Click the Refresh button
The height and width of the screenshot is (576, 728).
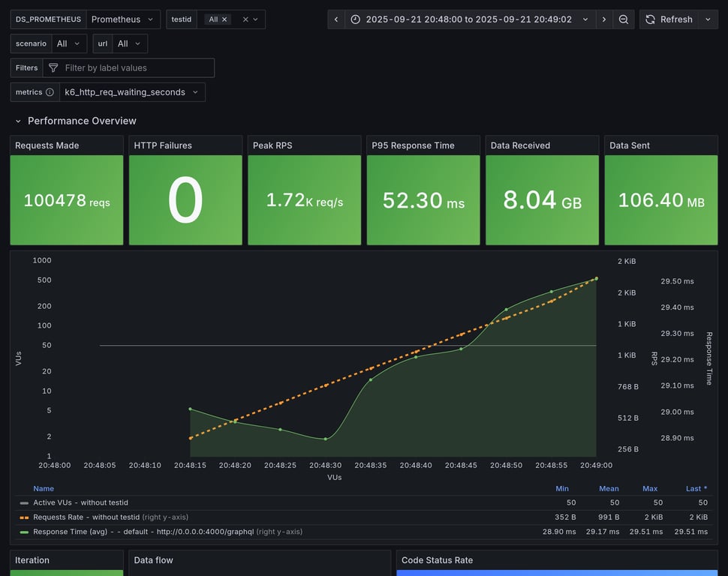pos(669,19)
